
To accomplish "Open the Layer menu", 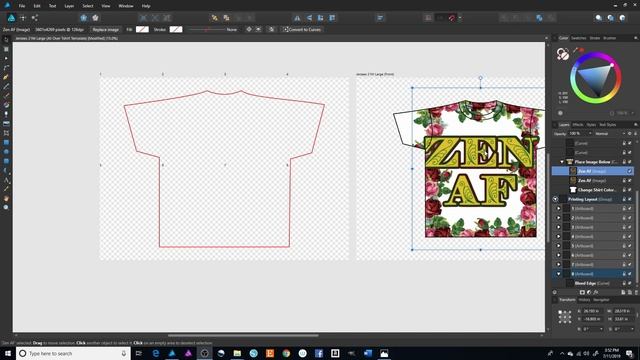I will [x=69, y=6].
